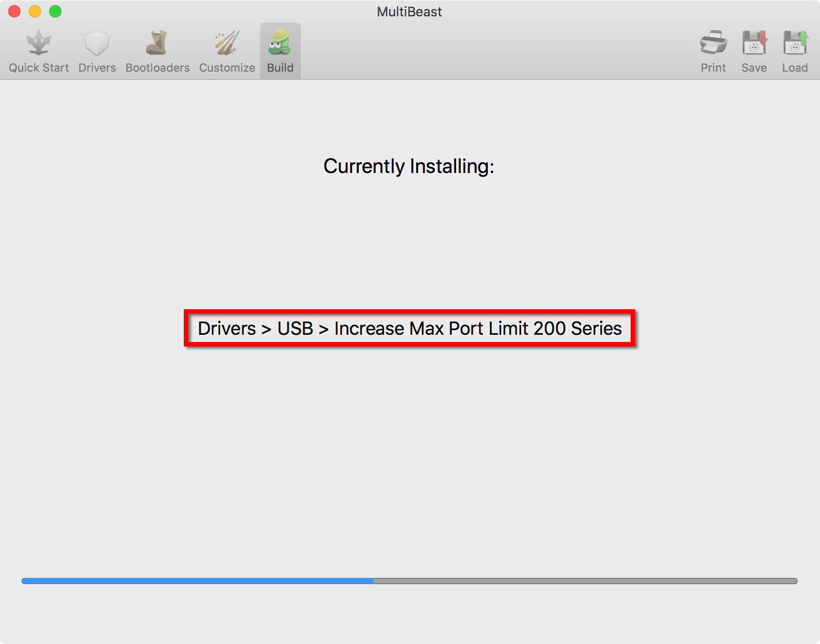The image size is (820, 644).
Task: Close the MultiBeast window
Action: pos(14,11)
